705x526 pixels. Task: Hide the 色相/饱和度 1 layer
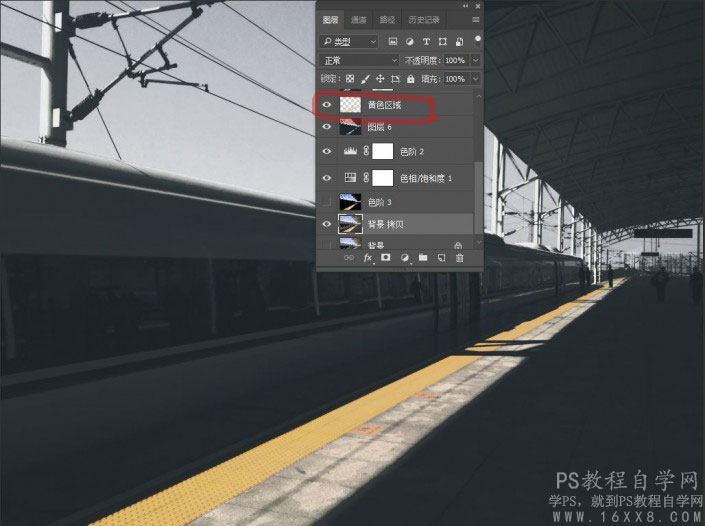point(327,178)
